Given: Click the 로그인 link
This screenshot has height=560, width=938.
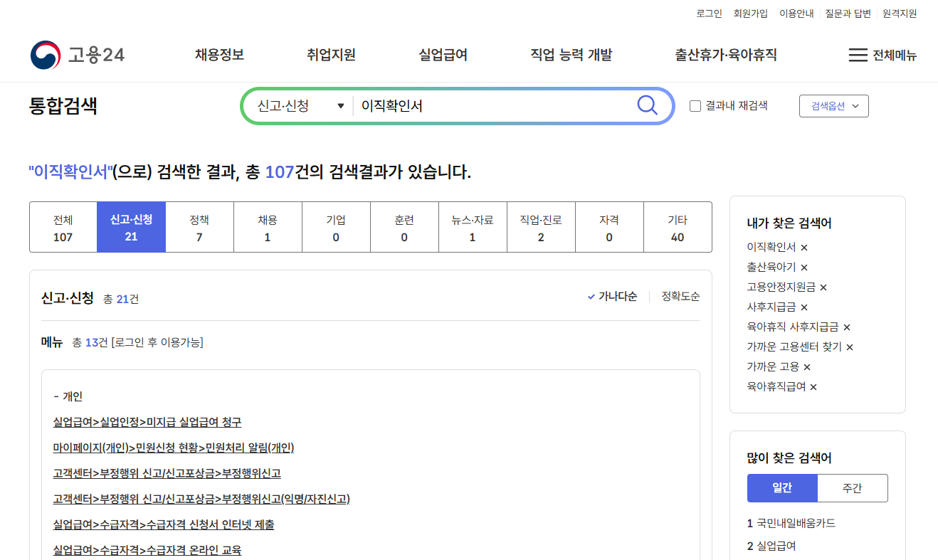Looking at the screenshot, I should pos(709,14).
